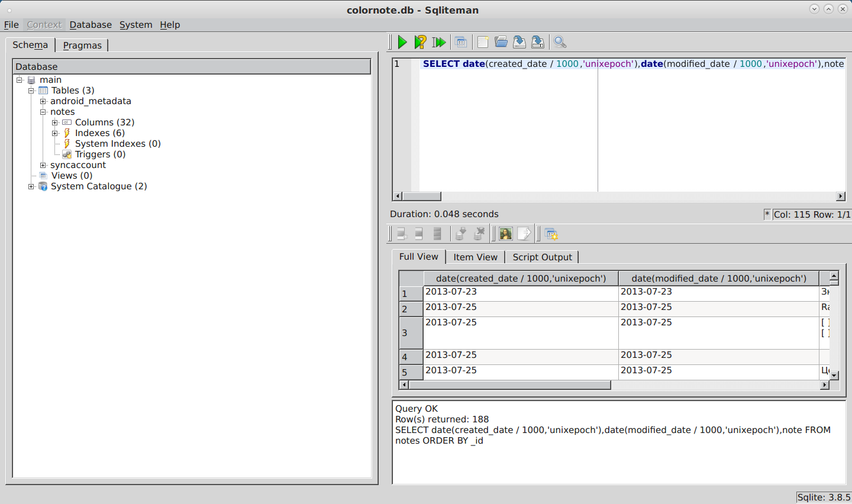Click modified_date cell in row 4
852x504 pixels.
(719, 357)
